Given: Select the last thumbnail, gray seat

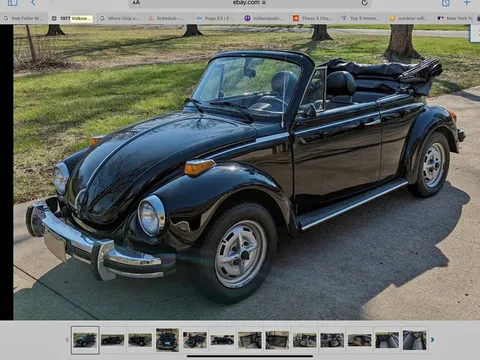Looking at the screenshot, I should pyautogui.click(x=414, y=340).
